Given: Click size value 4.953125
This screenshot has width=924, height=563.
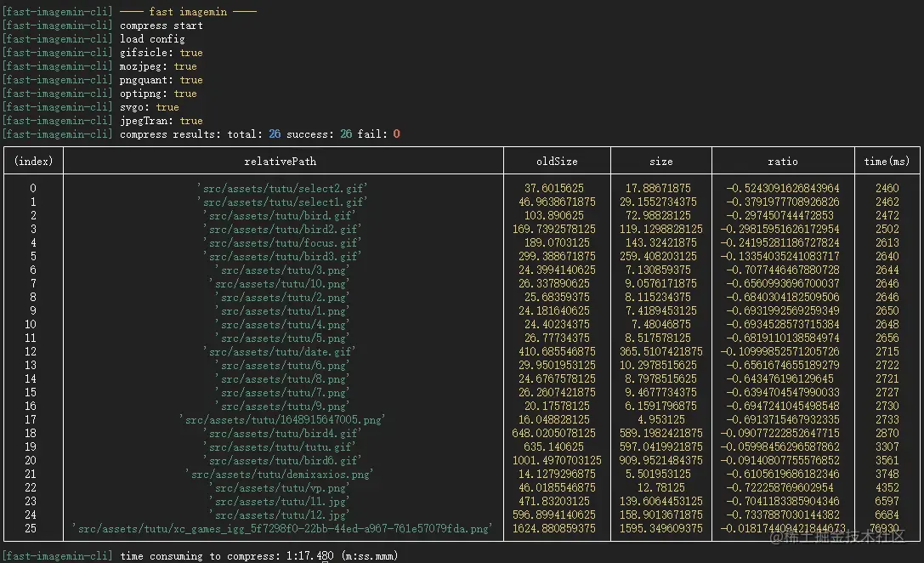Looking at the screenshot, I should coord(661,419).
